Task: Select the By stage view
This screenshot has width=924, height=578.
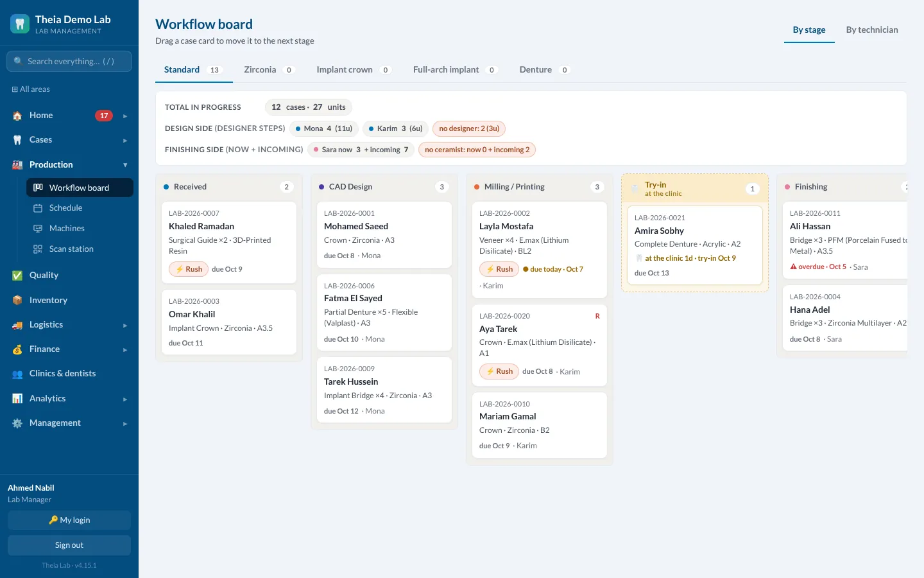Action: tap(809, 30)
